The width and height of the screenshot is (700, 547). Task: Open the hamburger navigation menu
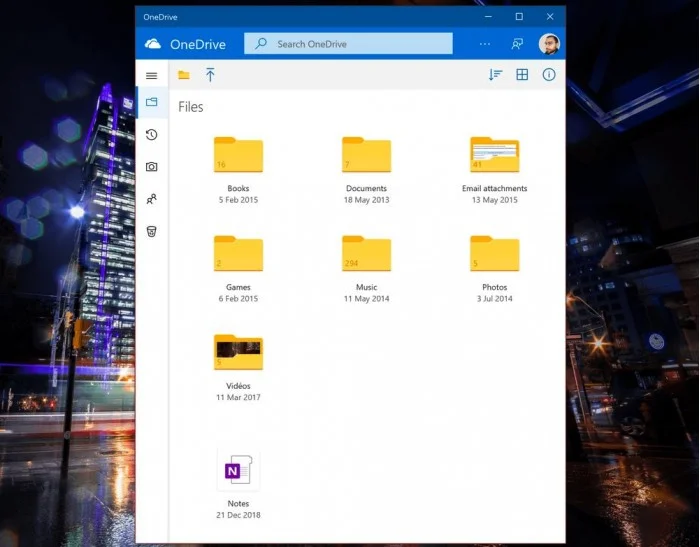[x=152, y=75]
